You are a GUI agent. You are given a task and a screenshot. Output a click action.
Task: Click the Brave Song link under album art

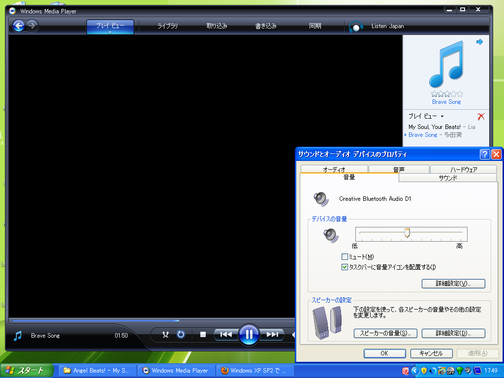pos(446,102)
